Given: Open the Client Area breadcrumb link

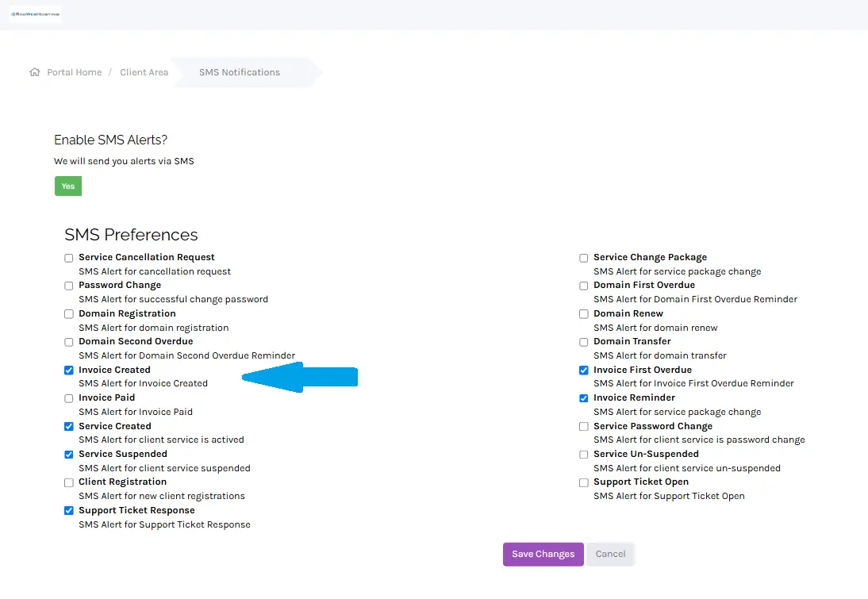Looking at the screenshot, I should 144,72.
